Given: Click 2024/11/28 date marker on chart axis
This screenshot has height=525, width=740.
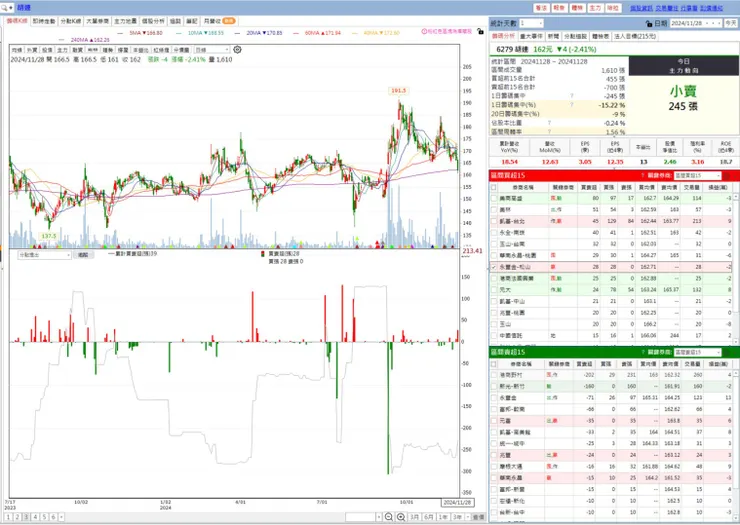Looking at the screenshot, I should pos(457,503).
